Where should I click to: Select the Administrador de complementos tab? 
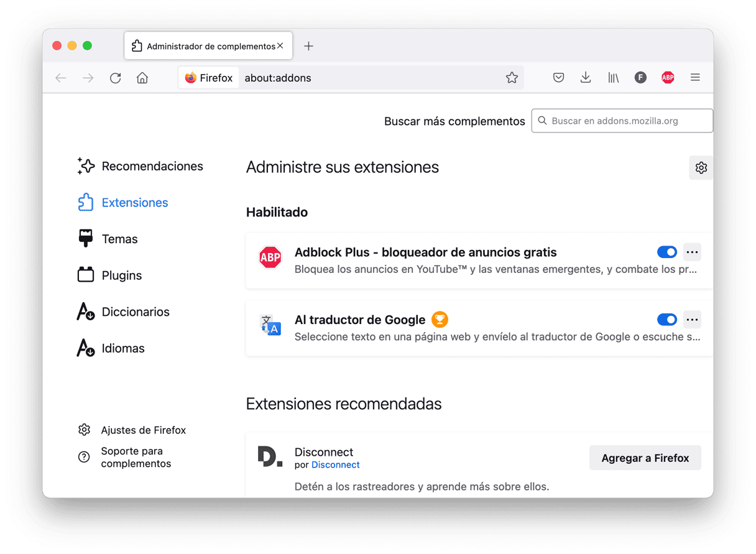[x=208, y=46]
